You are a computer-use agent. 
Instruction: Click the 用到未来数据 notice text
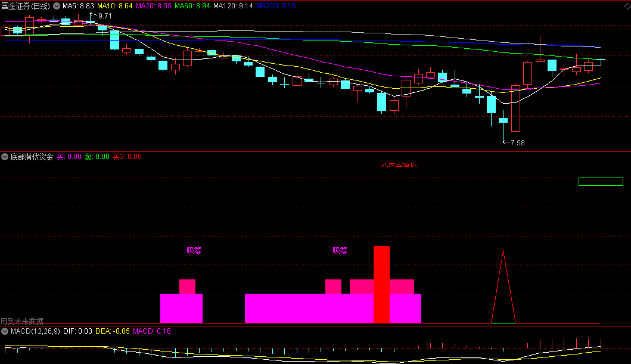pyautogui.click(x=21, y=321)
